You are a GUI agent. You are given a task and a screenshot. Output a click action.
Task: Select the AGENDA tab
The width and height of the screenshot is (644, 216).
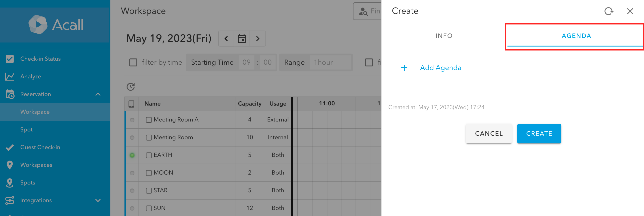coord(576,36)
